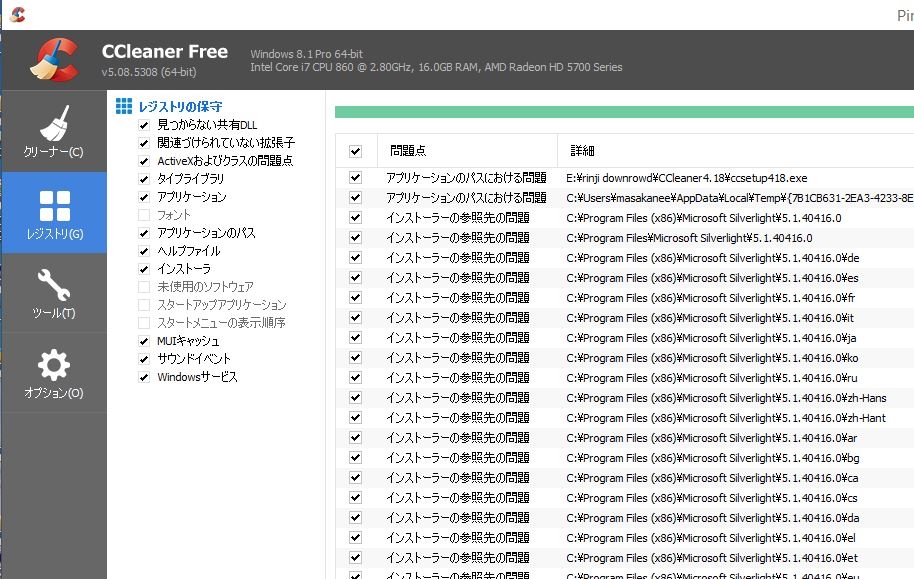Screen dimensions: 914x579
Task: Click the レジストリの保守 heading
Action: point(180,107)
